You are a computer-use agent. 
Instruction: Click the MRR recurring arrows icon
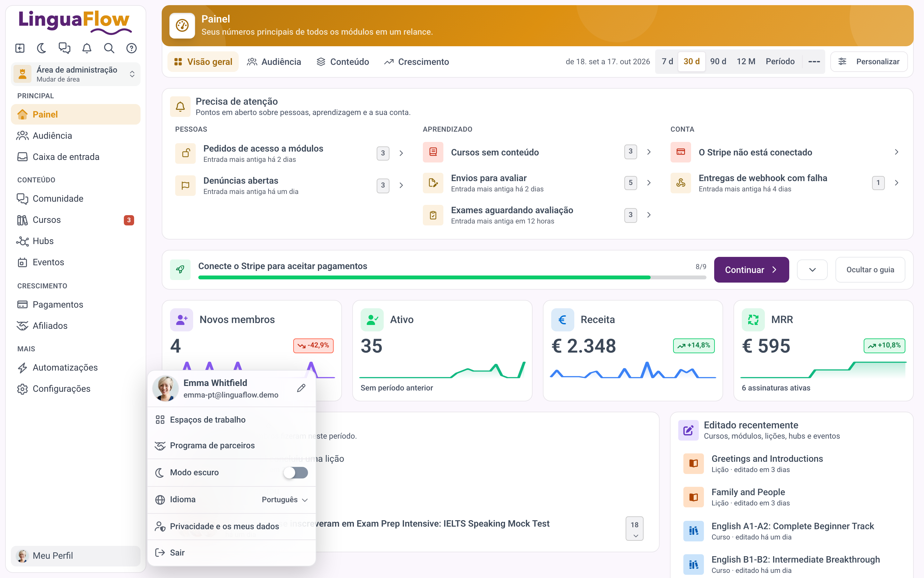pos(753,320)
